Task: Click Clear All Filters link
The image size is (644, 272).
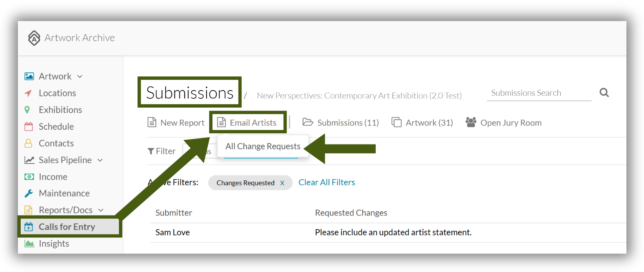Action: [x=327, y=182]
